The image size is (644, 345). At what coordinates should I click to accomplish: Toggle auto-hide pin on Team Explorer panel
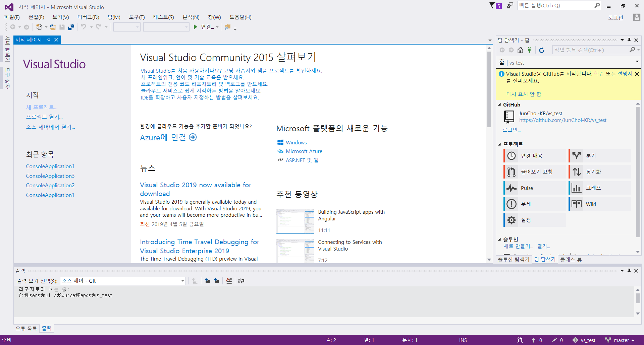(629, 40)
